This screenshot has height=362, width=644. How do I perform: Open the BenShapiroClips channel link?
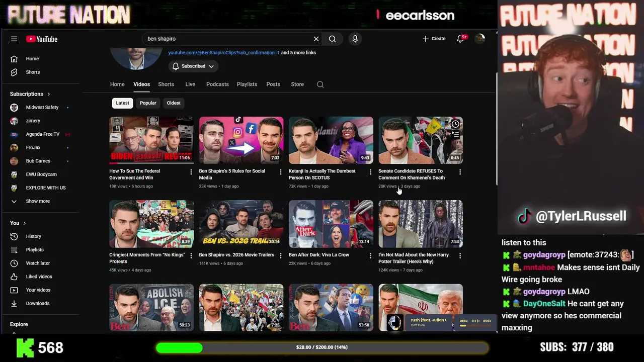pos(224,53)
